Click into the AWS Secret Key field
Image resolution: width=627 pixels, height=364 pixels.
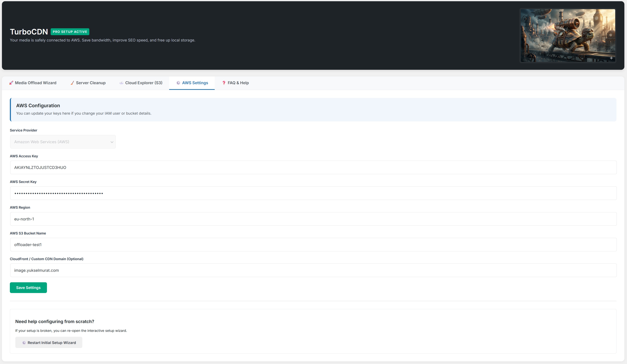313,193
